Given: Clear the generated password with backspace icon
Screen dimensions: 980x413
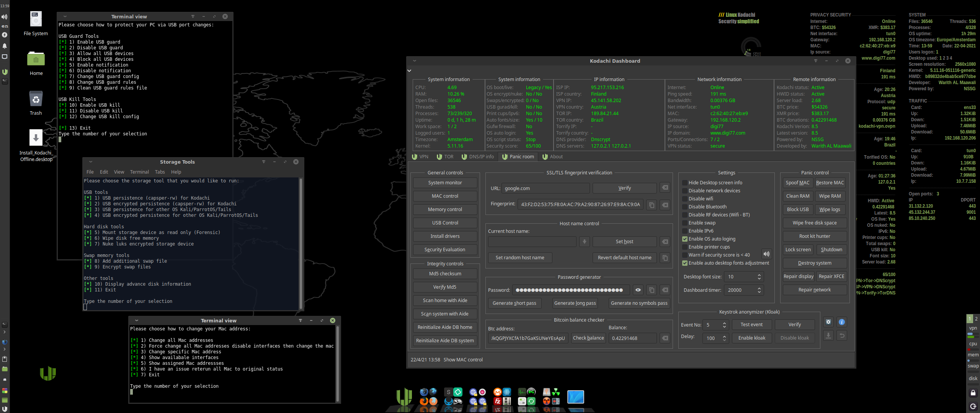Looking at the screenshot, I should tap(665, 290).
